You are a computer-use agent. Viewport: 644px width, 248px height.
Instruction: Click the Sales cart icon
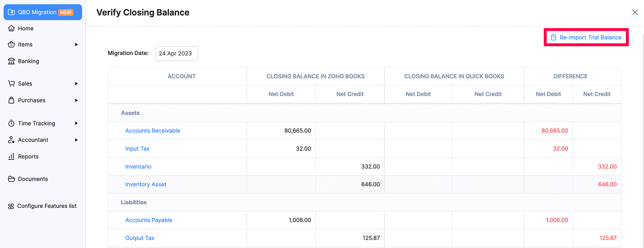[11, 83]
